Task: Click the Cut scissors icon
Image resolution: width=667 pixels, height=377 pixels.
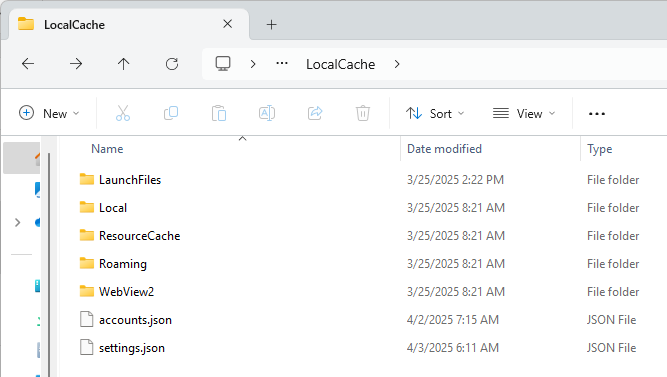Action: [x=123, y=114]
